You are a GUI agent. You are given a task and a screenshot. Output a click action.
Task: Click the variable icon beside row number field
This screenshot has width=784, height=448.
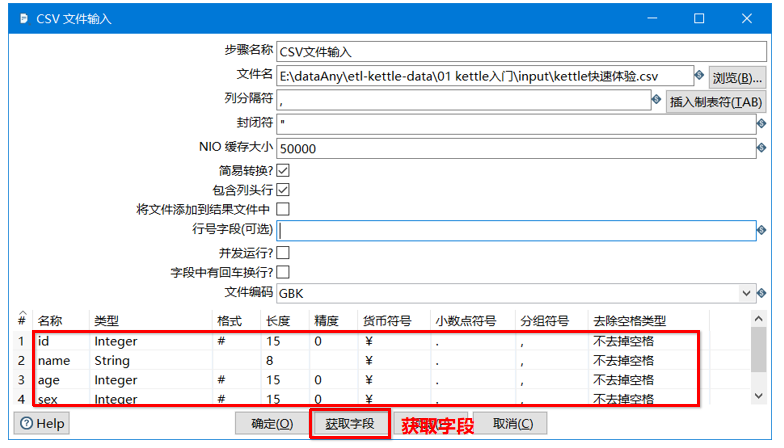(762, 230)
